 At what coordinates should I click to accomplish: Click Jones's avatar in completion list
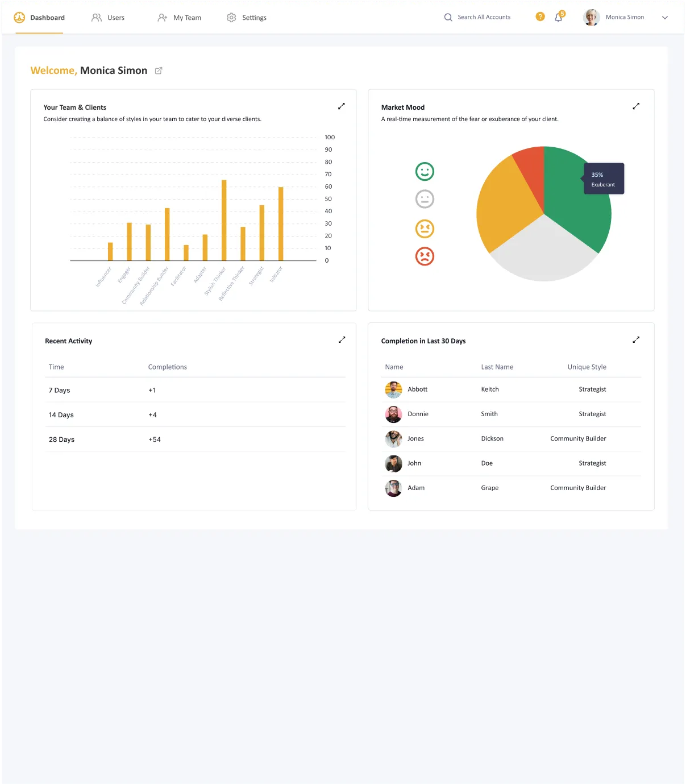tap(393, 439)
